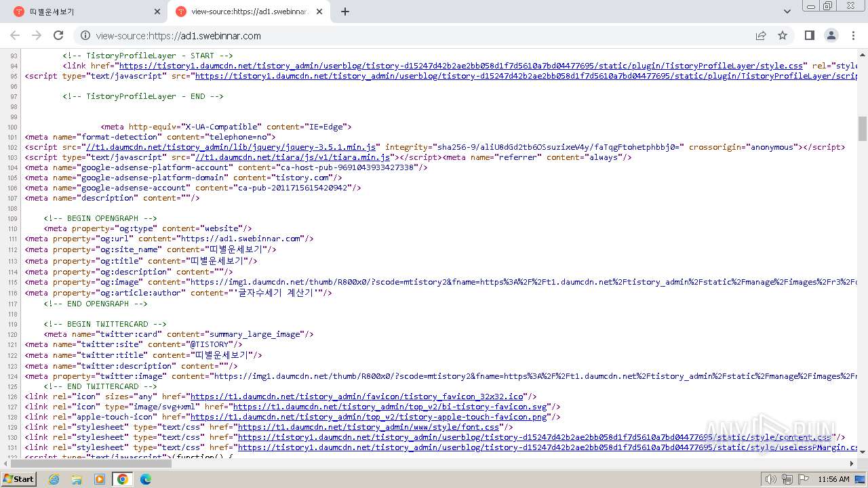Viewport: 868px width, 488px height.
Task: Open the tiara.min.js script link
Action: click(292, 157)
